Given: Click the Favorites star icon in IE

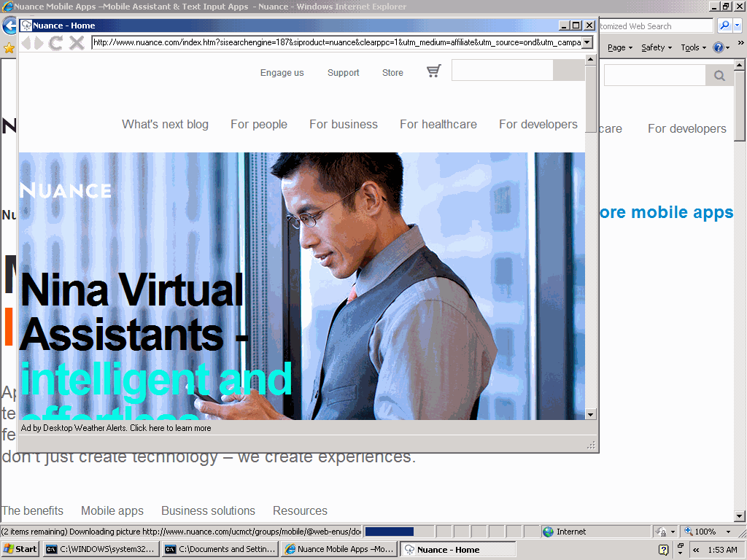Looking at the screenshot, I should [9, 47].
